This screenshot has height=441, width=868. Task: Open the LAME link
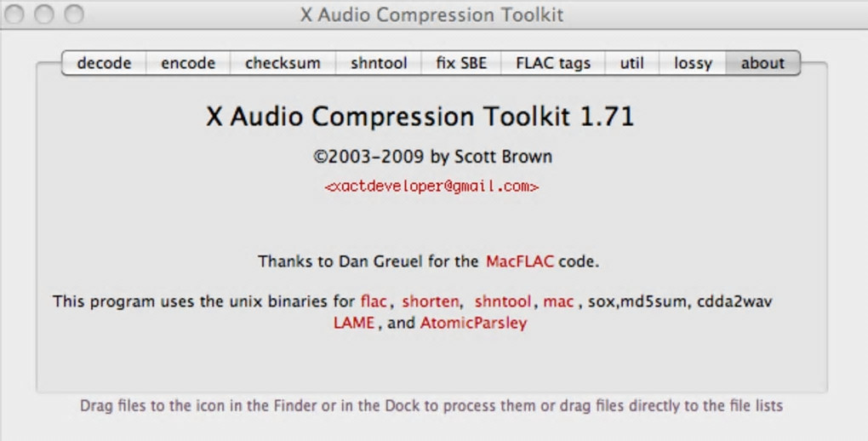click(354, 323)
